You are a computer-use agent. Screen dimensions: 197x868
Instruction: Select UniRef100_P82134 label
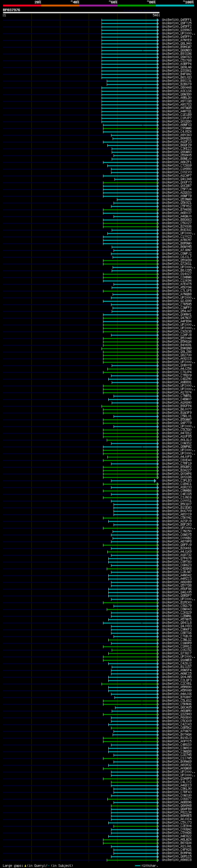(176, 812)
